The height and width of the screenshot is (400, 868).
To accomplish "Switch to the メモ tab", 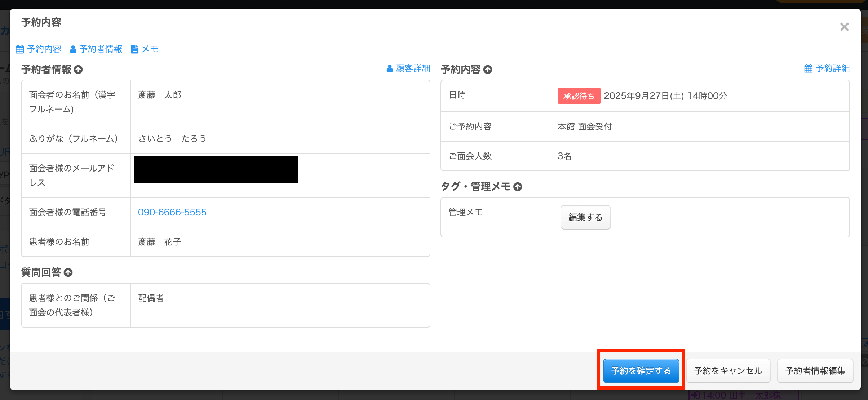I will tap(150, 49).
